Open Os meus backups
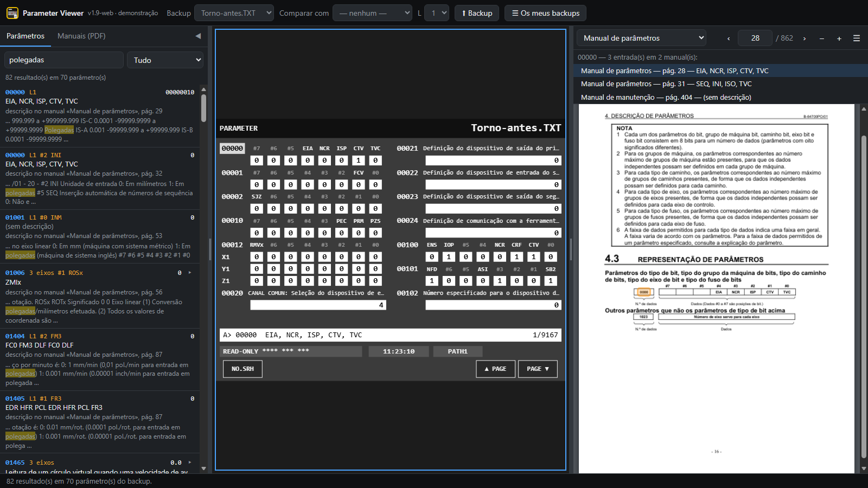The height and width of the screenshot is (488, 868). pos(545,13)
